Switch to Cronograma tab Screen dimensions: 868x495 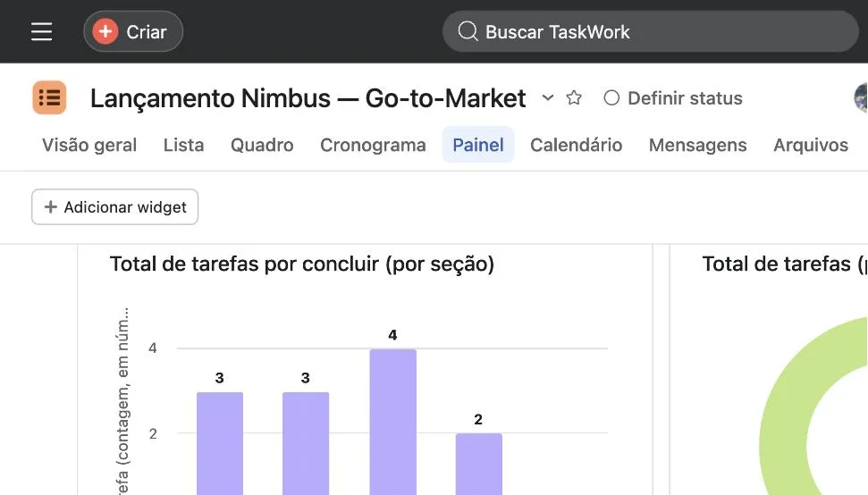pyautogui.click(x=373, y=145)
